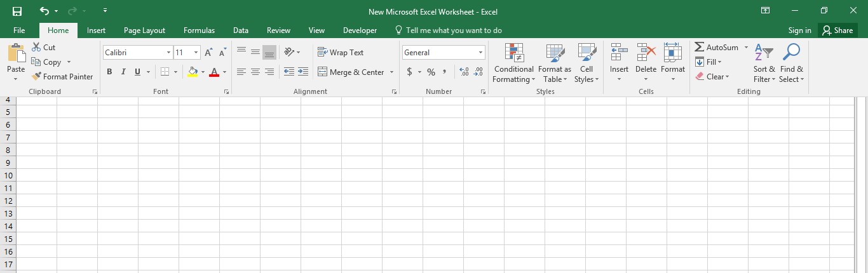Click the Format Painter brush icon
The image size is (868, 273).
(x=36, y=77)
